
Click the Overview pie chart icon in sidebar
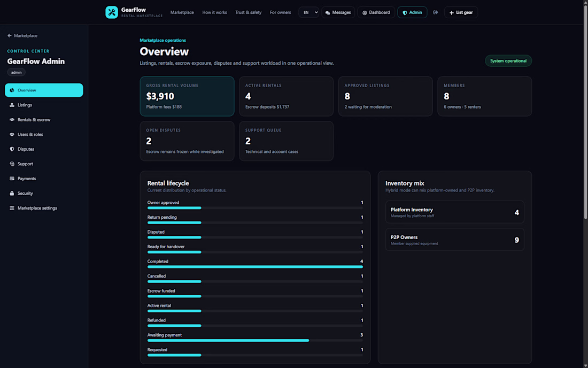coord(12,90)
